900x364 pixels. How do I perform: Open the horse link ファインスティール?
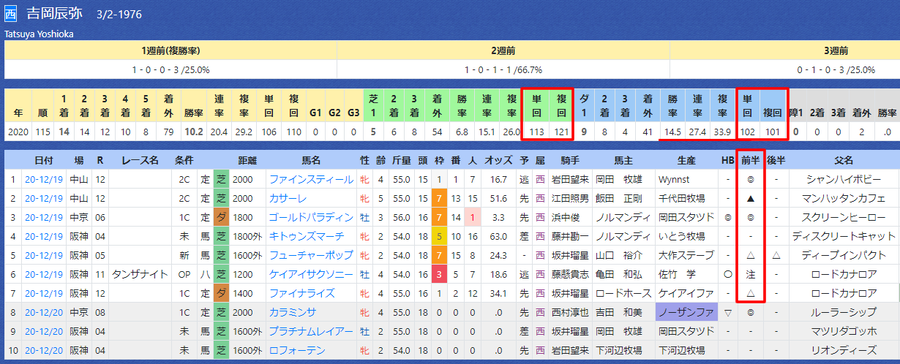tap(311, 180)
